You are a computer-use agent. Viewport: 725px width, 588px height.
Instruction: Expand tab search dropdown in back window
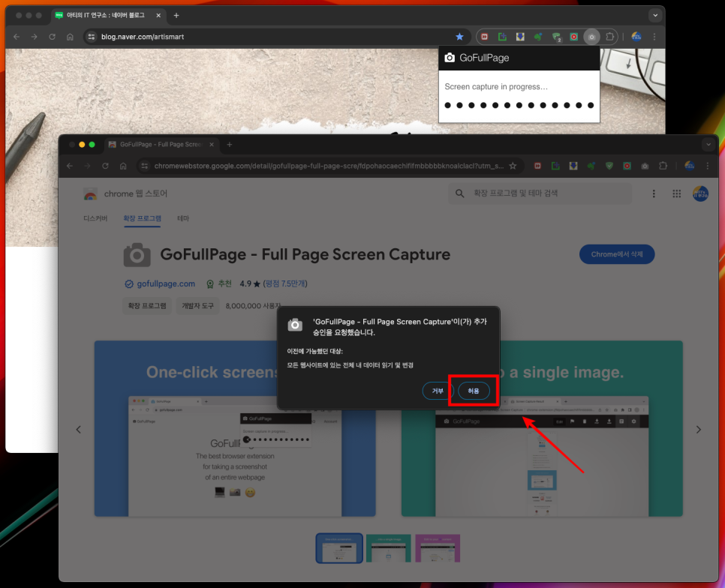654,15
